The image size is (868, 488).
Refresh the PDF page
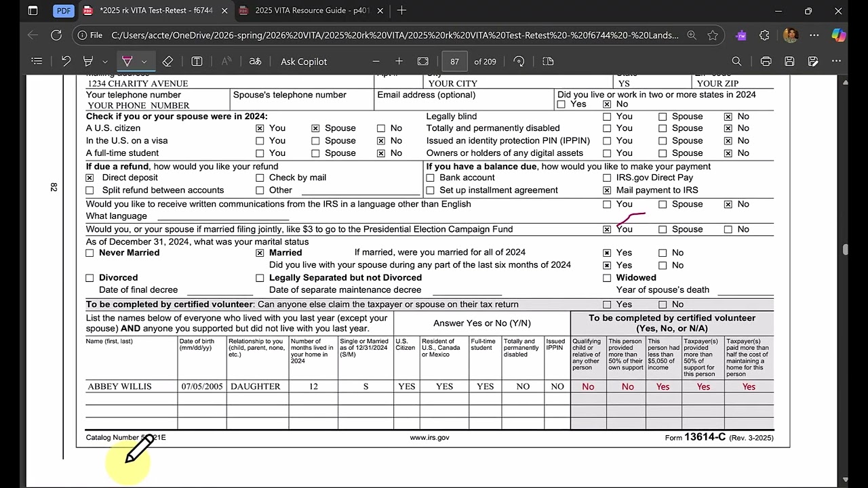[x=56, y=35]
